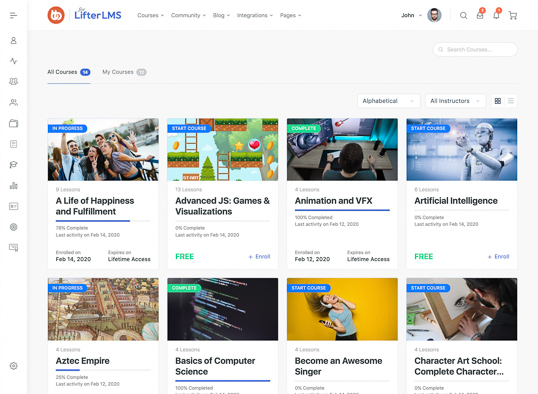Viewport: 538px width, 394px height.
Task: Open the All Instructors filter dropdown
Action: coord(456,101)
